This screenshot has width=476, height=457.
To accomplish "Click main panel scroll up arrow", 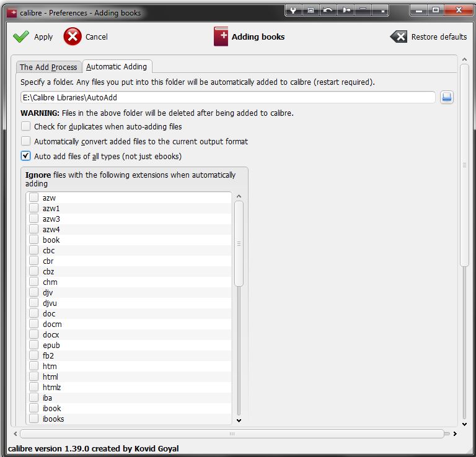I will click(464, 59).
